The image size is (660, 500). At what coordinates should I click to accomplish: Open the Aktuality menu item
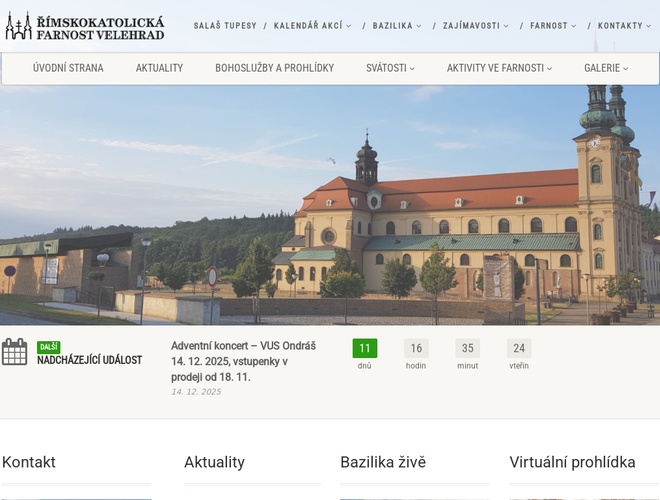click(x=159, y=68)
